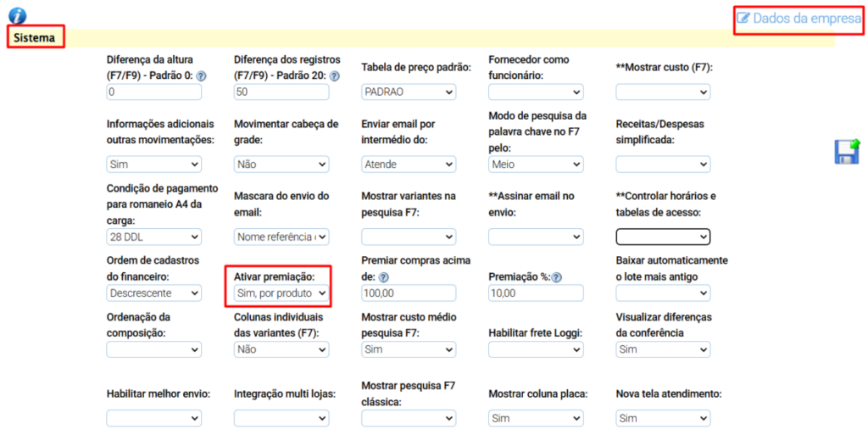868x446 pixels.
Task: Open Mostrar variantes na pesquisa F7 dropdown
Action: click(409, 237)
